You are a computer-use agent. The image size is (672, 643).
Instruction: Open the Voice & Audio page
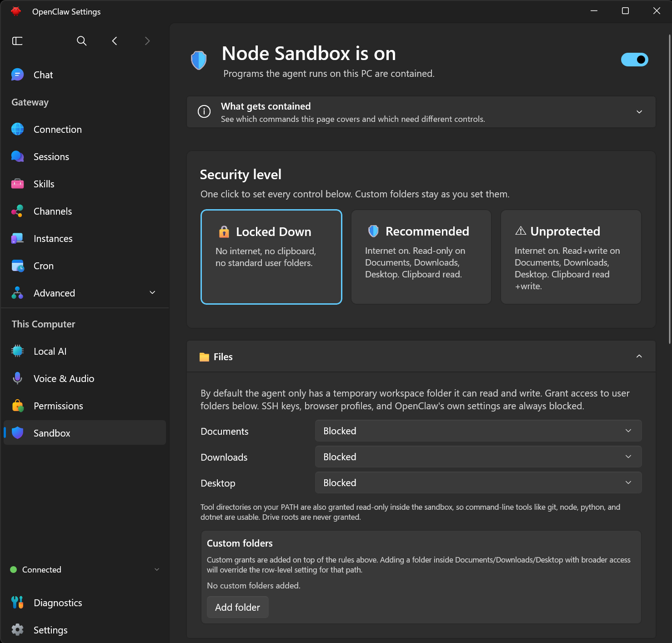pos(85,378)
